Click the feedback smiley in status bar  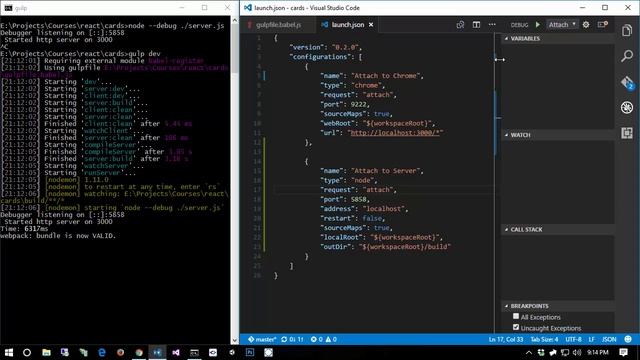click(628, 339)
